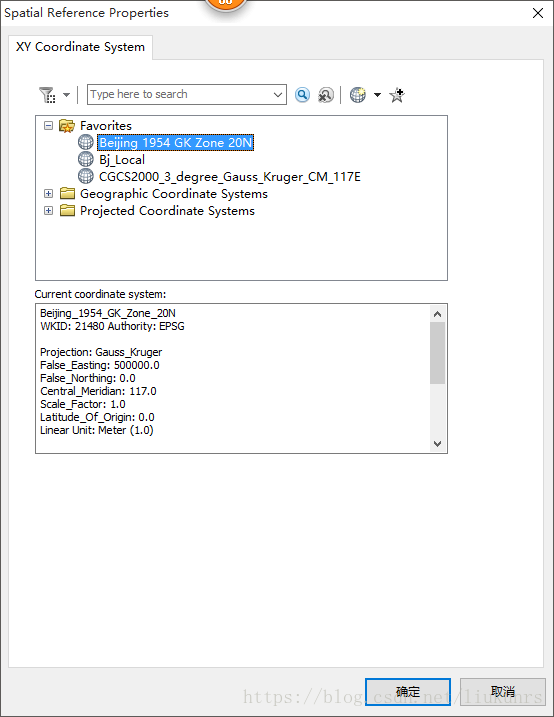Click the coordinate details scrollbar thumb
Image resolution: width=554 pixels, height=717 pixels.
click(437, 353)
